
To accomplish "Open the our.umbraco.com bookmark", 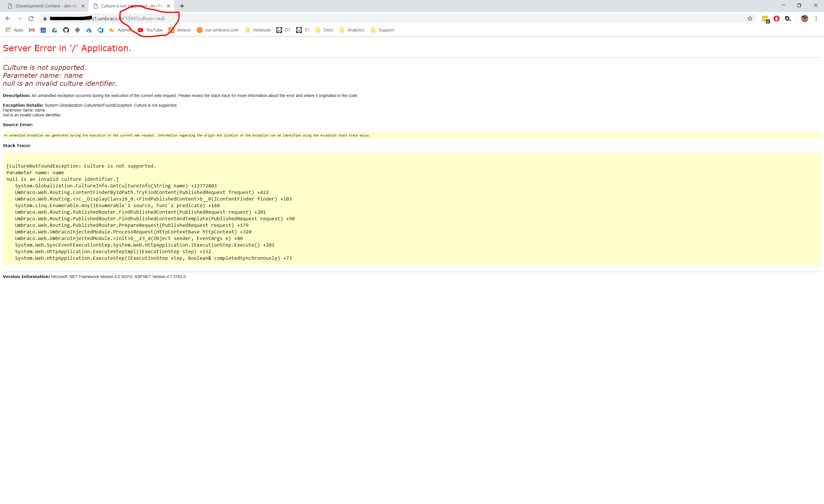I will click(217, 30).
